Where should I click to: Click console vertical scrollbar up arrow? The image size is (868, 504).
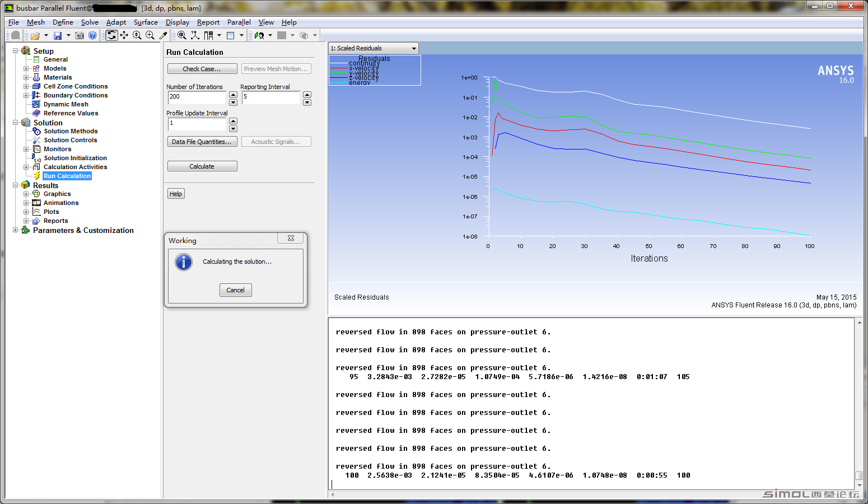pos(859,323)
